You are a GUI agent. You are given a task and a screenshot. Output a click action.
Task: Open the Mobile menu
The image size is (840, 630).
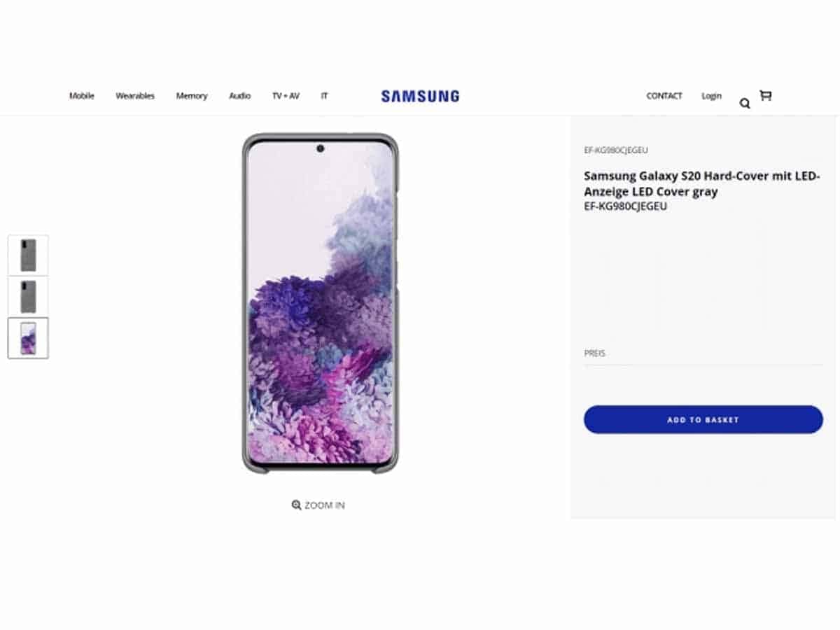(x=81, y=96)
